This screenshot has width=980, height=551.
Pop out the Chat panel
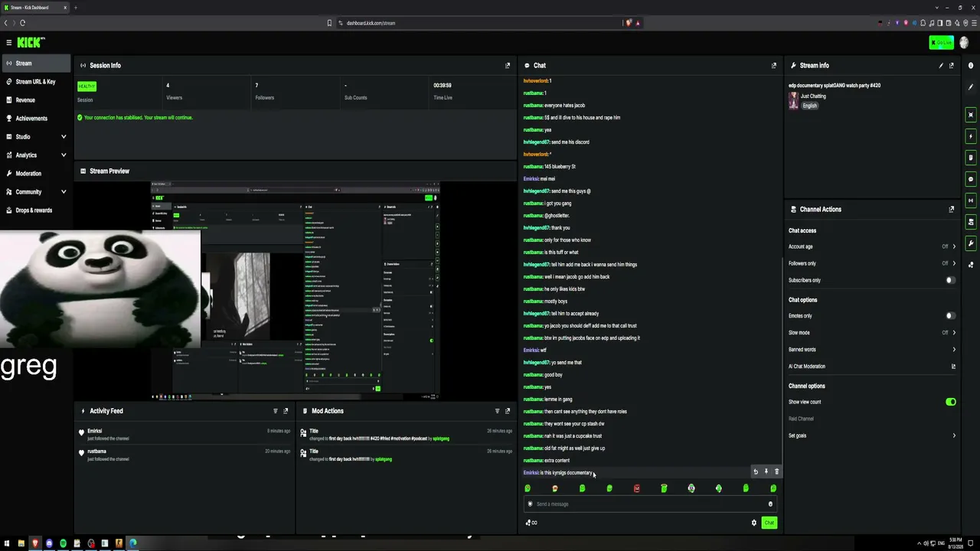click(773, 66)
